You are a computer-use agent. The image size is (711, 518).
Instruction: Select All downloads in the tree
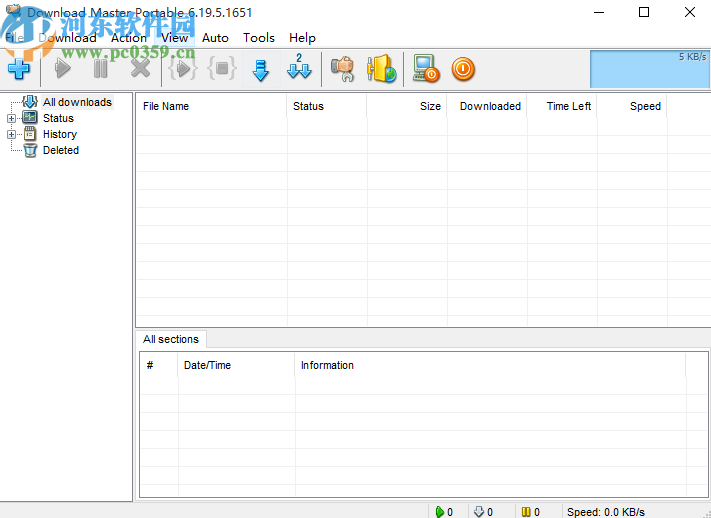pos(77,102)
